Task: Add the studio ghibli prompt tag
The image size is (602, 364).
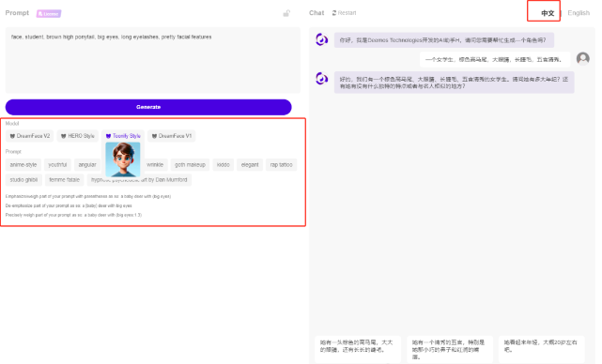Action: (x=23, y=179)
